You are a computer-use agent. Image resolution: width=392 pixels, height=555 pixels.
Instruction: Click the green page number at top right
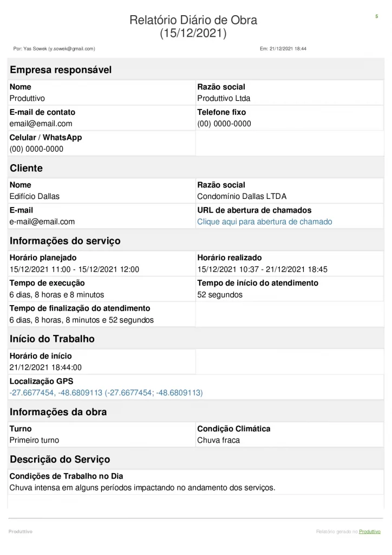click(376, 17)
